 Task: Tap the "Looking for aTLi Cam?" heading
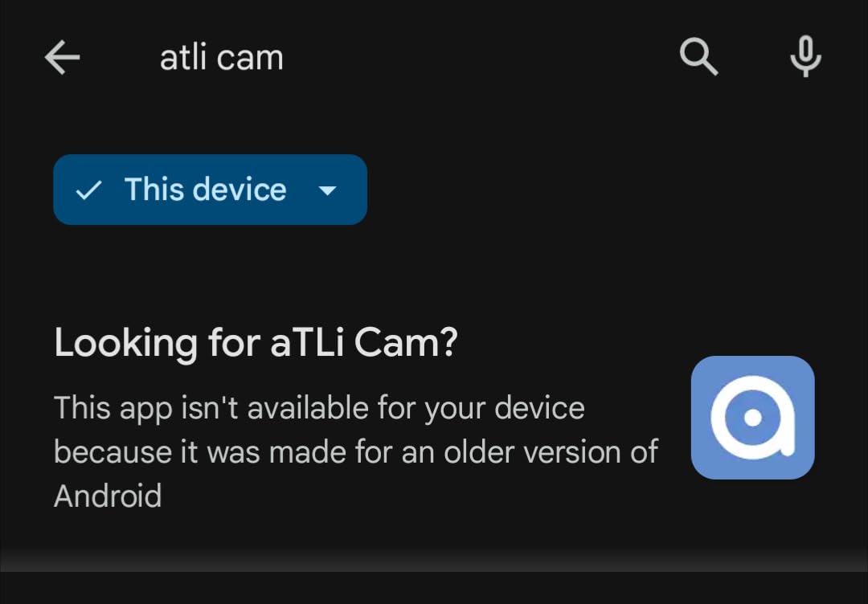coord(256,344)
